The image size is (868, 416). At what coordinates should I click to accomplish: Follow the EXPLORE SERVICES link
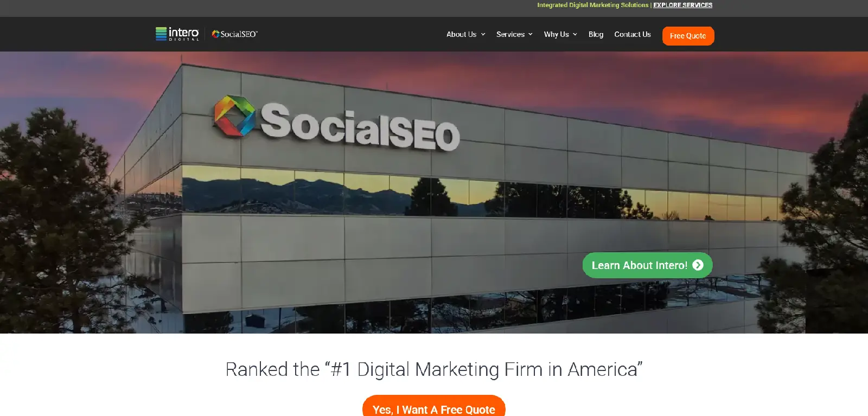(x=682, y=5)
